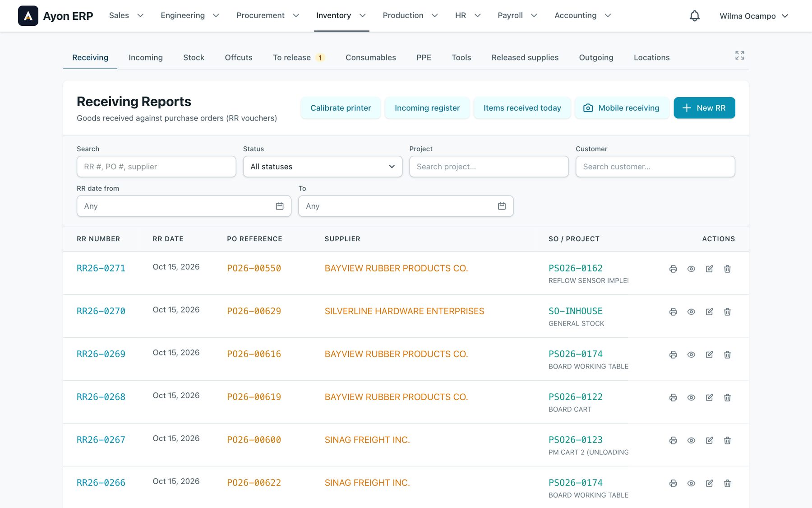Click Calibrate printer button
The height and width of the screenshot is (508, 812).
pyautogui.click(x=341, y=108)
